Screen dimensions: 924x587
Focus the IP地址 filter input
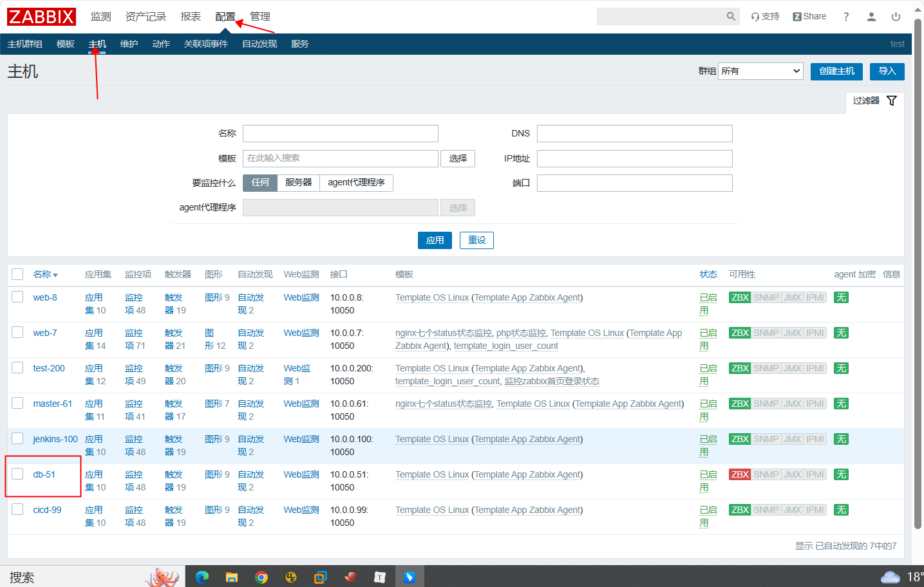click(x=635, y=158)
